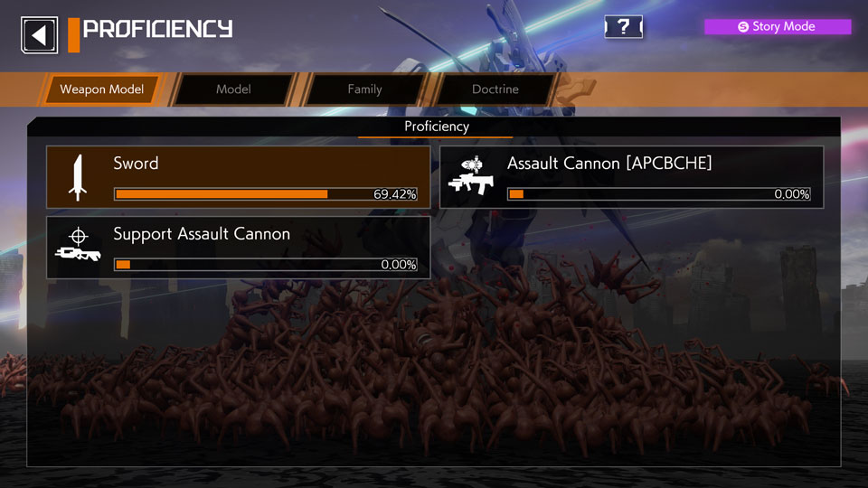Open the question mark help icon

point(623,26)
